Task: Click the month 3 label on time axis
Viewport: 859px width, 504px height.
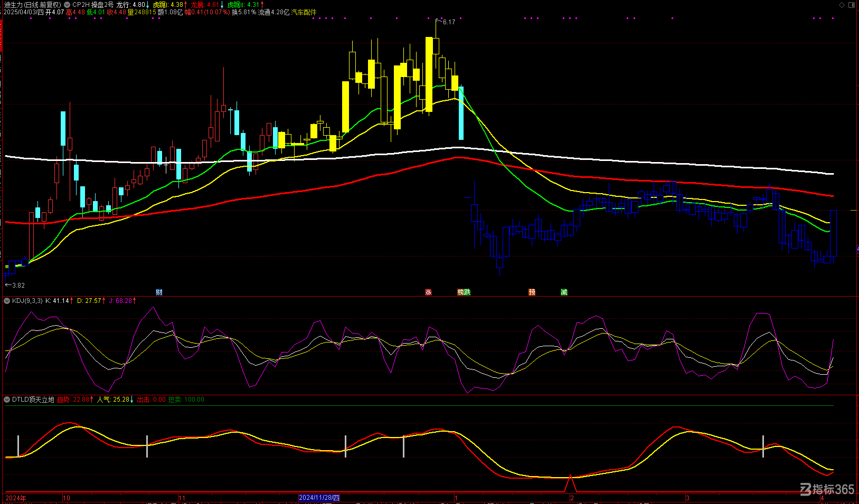Action: pyautogui.click(x=687, y=498)
